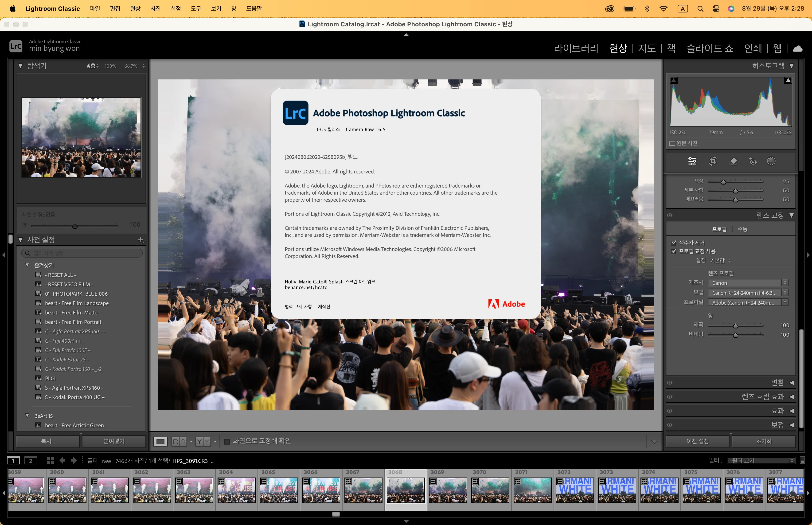Screen dimensions: 812x525
Task: Select filmstrip thumbnail 3072
Action: (574, 490)
